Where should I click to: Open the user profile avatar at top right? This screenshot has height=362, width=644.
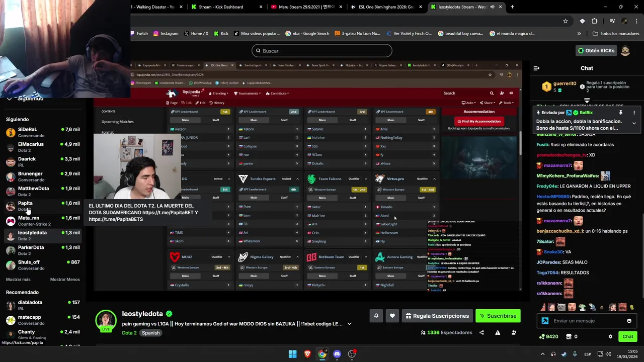tap(625, 51)
